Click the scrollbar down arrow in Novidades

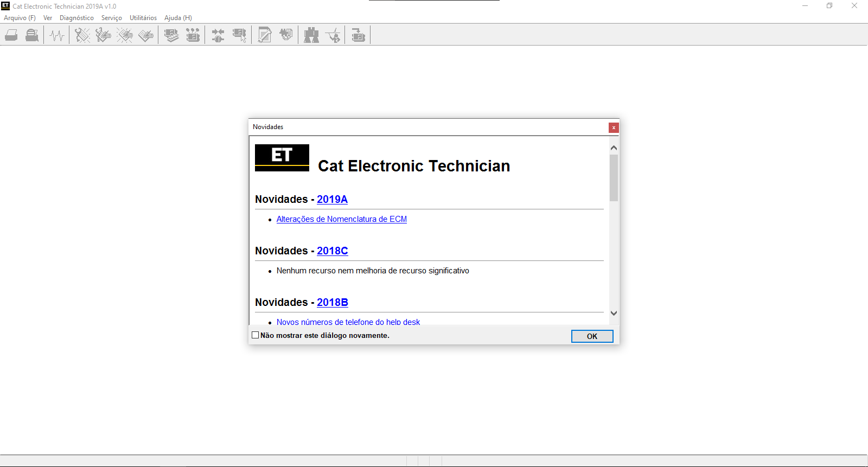[x=614, y=313]
